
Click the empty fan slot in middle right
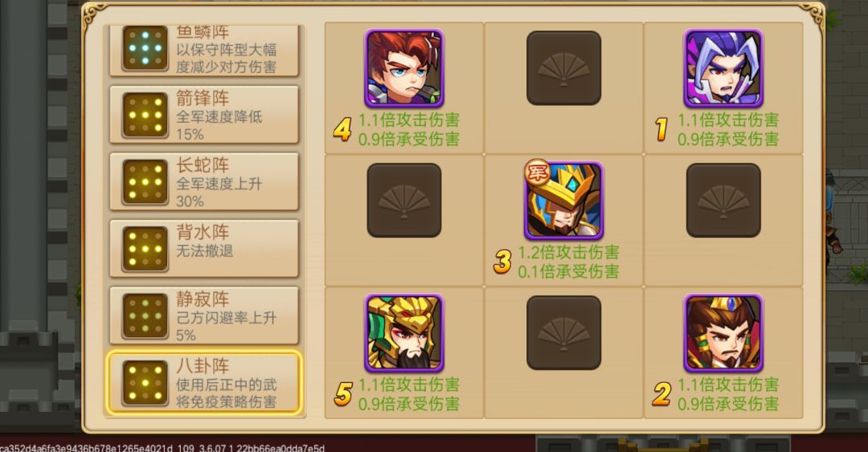723,200
